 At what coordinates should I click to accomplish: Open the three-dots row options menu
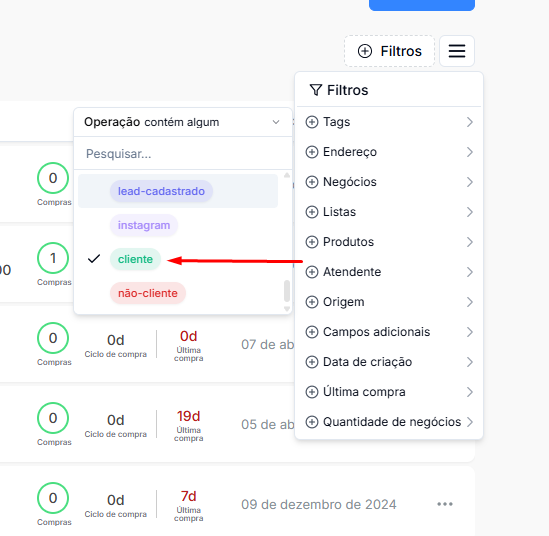pyautogui.click(x=445, y=504)
